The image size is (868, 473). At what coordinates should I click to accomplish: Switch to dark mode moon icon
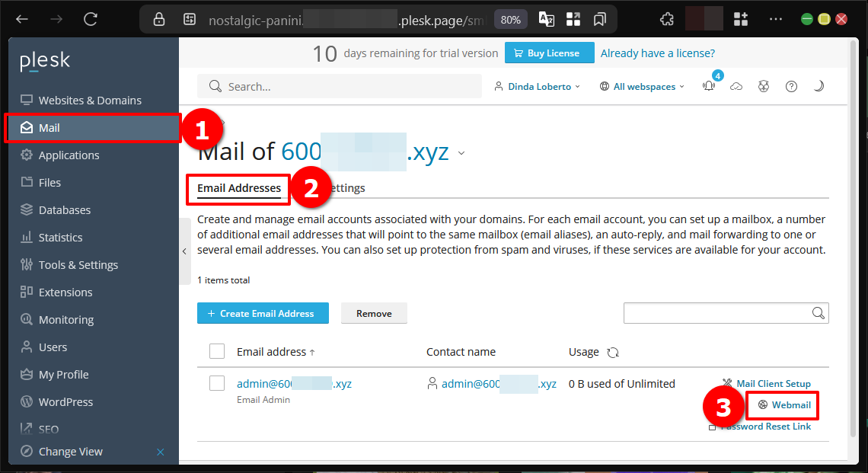pyautogui.click(x=819, y=86)
